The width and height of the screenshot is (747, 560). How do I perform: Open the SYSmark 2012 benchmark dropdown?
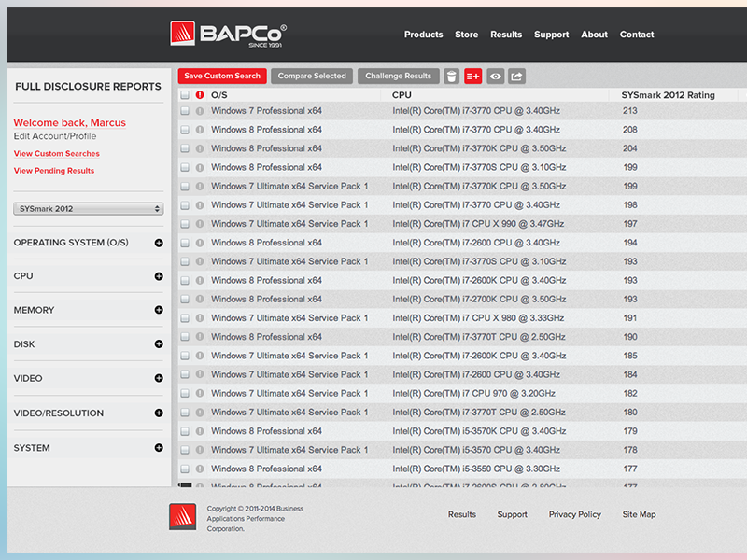[88, 208]
